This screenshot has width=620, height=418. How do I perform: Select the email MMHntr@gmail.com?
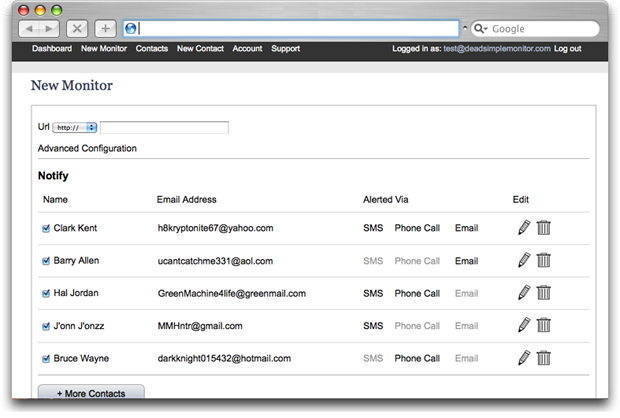click(200, 326)
